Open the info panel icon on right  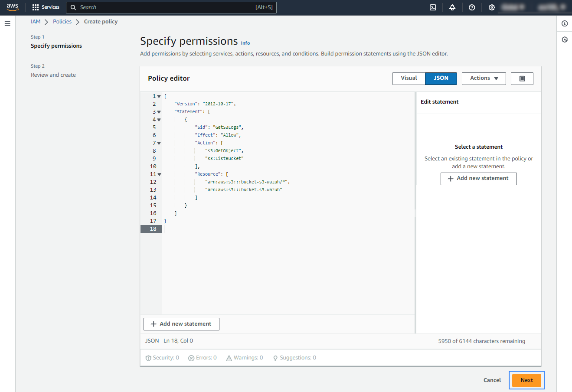(x=564, y=23)
